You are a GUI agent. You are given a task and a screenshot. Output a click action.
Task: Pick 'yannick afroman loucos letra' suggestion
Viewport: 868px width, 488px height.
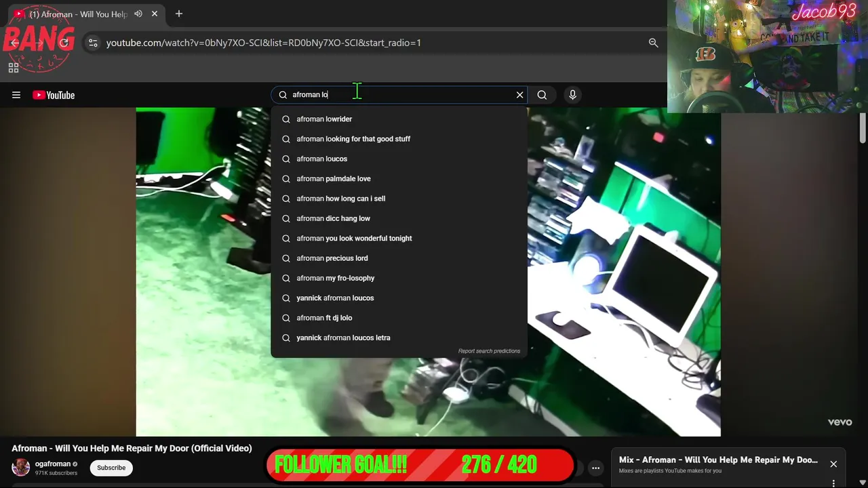tap(399, 338)
